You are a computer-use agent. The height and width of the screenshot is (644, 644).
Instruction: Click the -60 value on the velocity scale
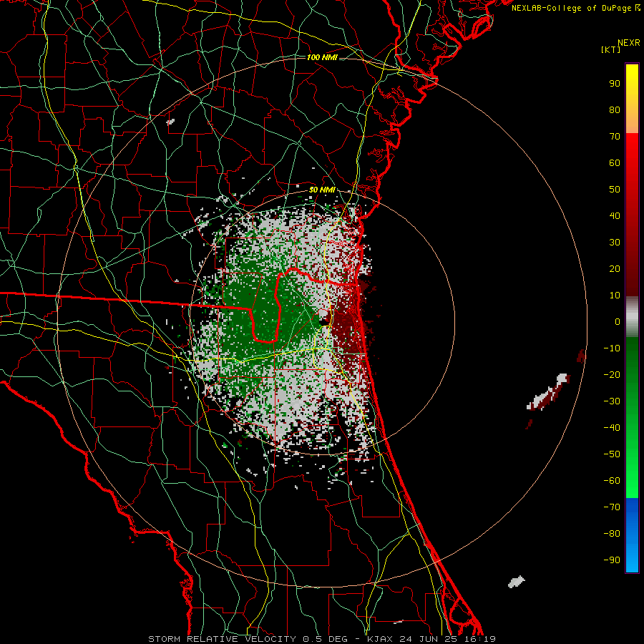coord(612,481)
